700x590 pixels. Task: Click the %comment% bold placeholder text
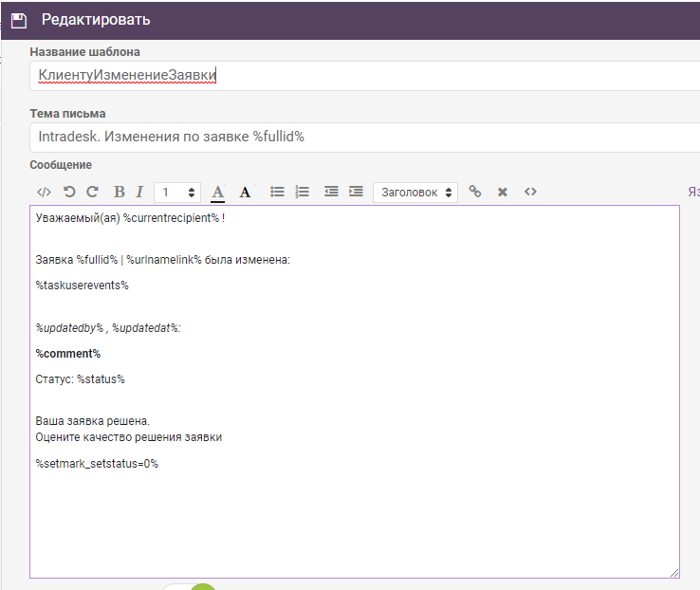click(x=68, y=354)
